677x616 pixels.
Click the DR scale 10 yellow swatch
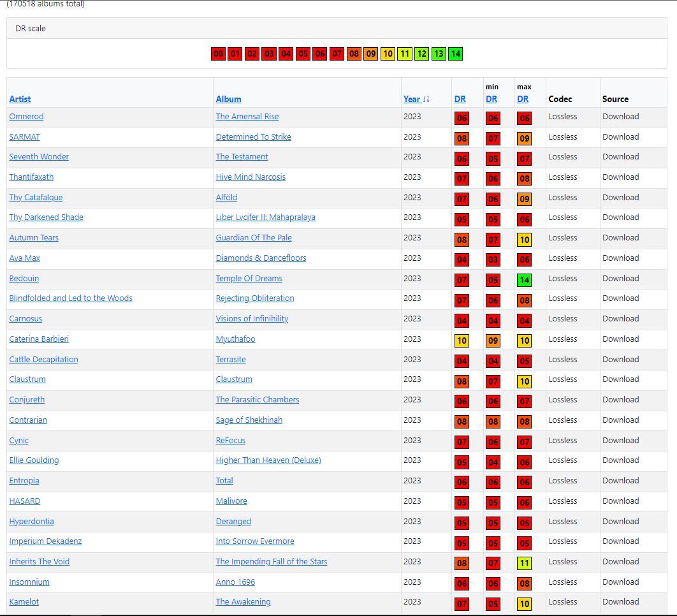388,54
